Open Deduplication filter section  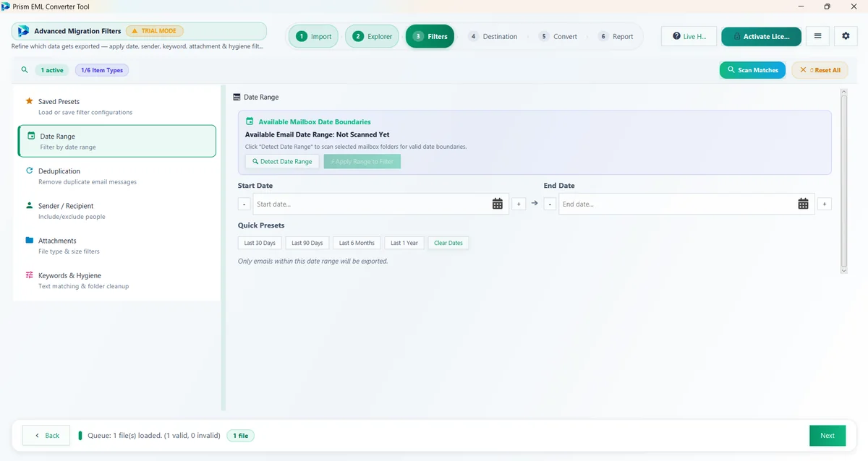[116, 176]
